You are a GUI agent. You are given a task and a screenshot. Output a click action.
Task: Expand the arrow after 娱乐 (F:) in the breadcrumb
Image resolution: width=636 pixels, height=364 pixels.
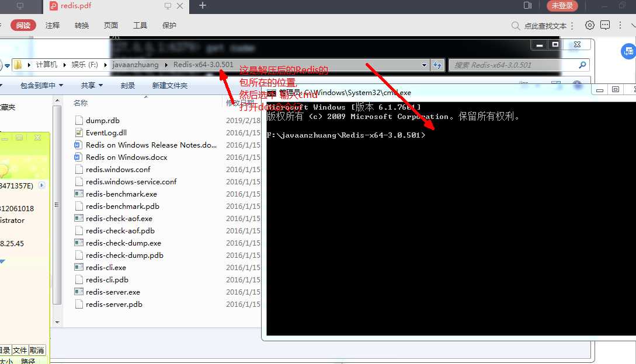[x=106, y=65]
